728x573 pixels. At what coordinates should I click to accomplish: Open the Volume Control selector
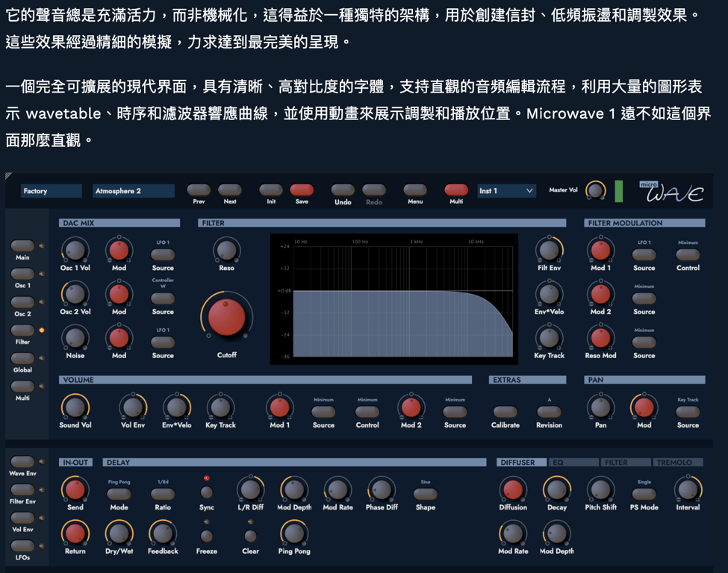point(367,412)
